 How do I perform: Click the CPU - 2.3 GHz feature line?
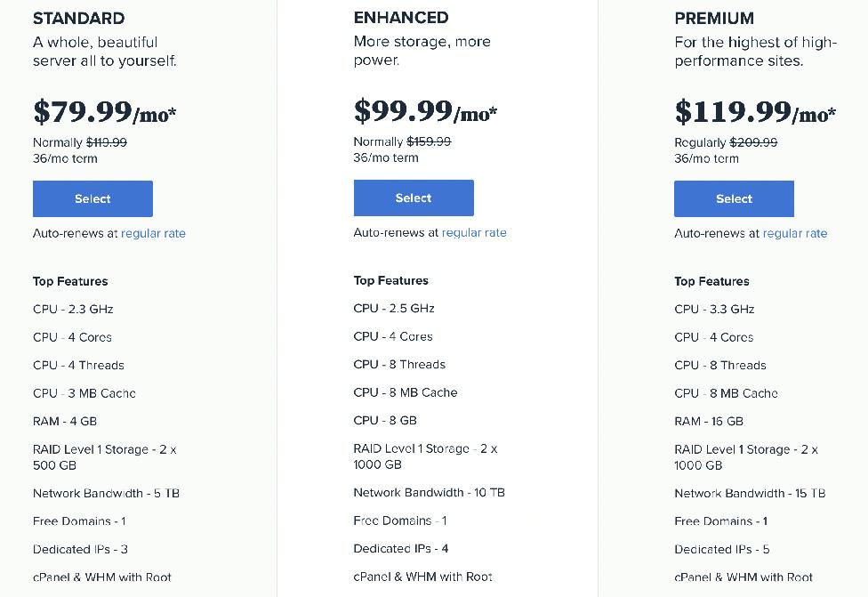tap(73, 309)
